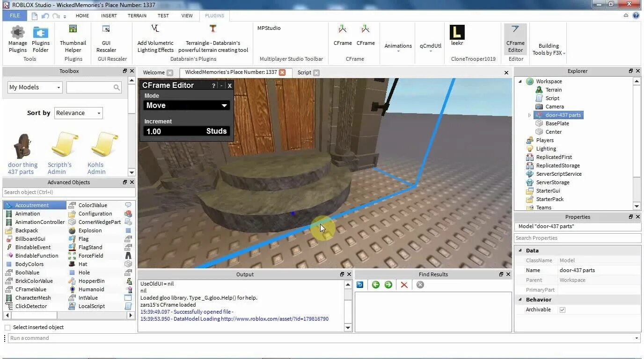Select ServerScriptService in Explorer
644x359 pixels.
point(554,174)
